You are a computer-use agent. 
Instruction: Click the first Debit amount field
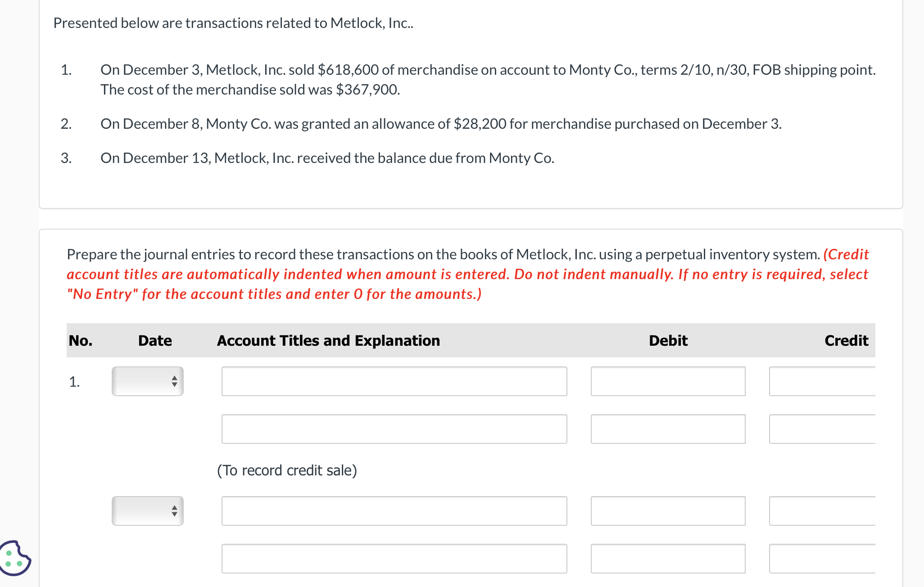(x=668, y=382)
